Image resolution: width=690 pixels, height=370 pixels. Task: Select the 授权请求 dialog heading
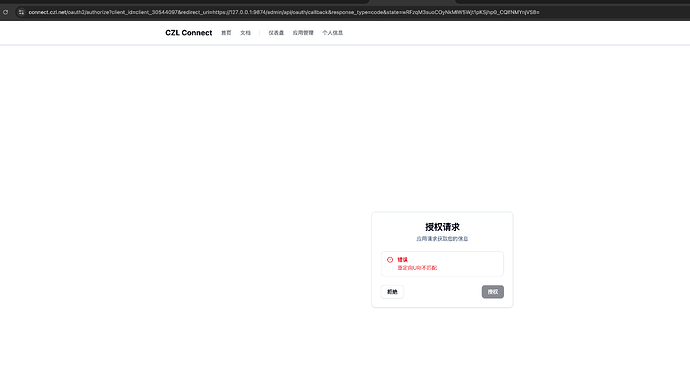coord(442,227)
